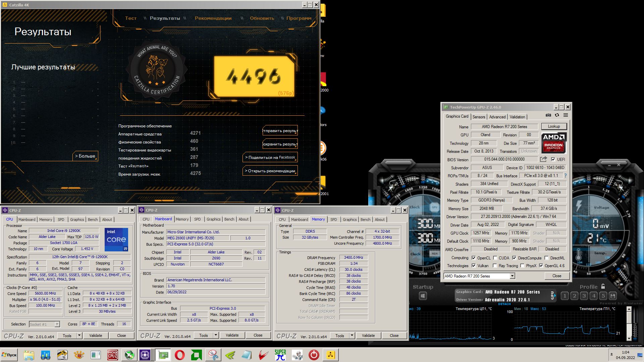Image resolution: width=644 pixels, height=362 pixels.
Task: Select Afterburner profile slot 5
Action: pos(603,296)
